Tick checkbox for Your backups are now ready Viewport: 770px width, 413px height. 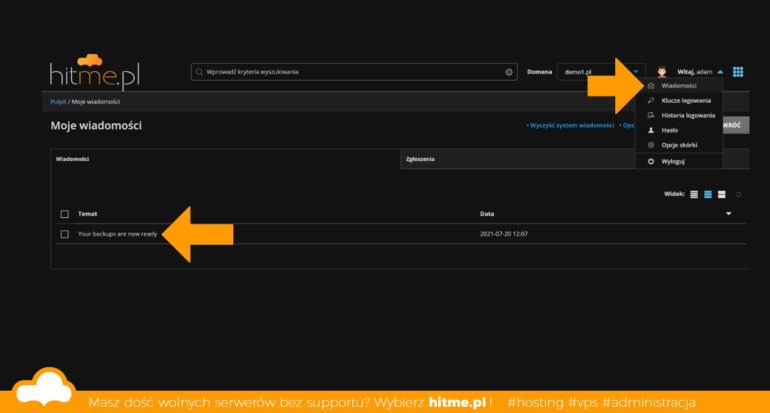click(65, 234)
